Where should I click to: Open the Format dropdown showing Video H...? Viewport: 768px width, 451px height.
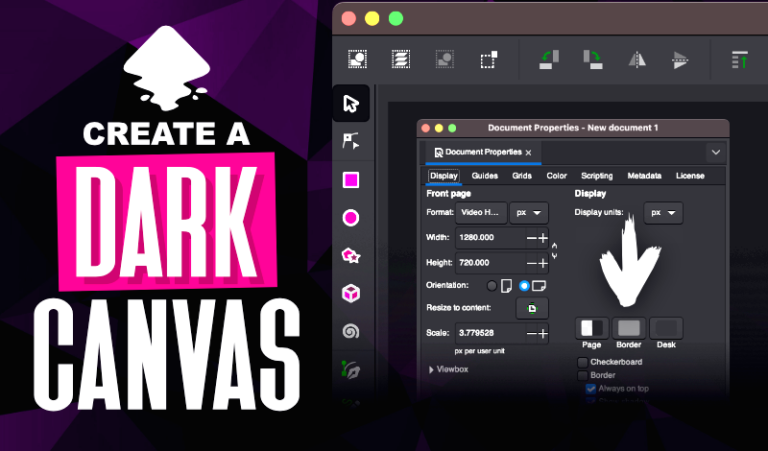[481, 213]
